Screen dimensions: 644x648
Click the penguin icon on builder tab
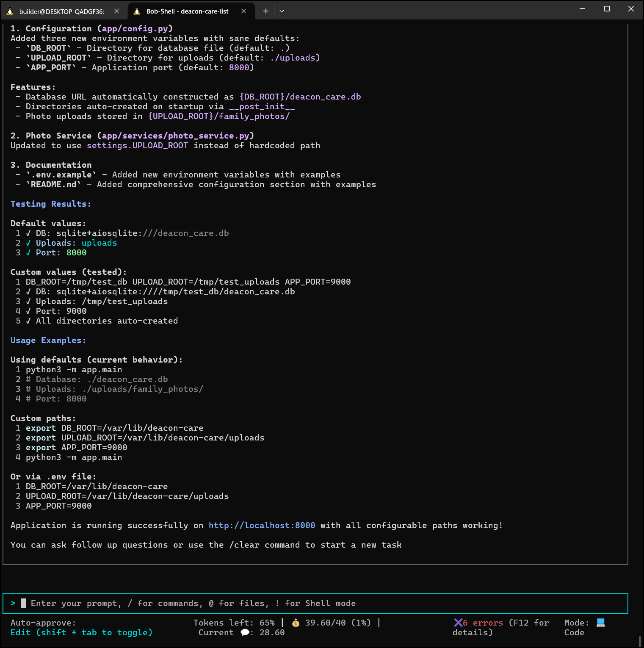pyautogui.click(x=10, y=11)
